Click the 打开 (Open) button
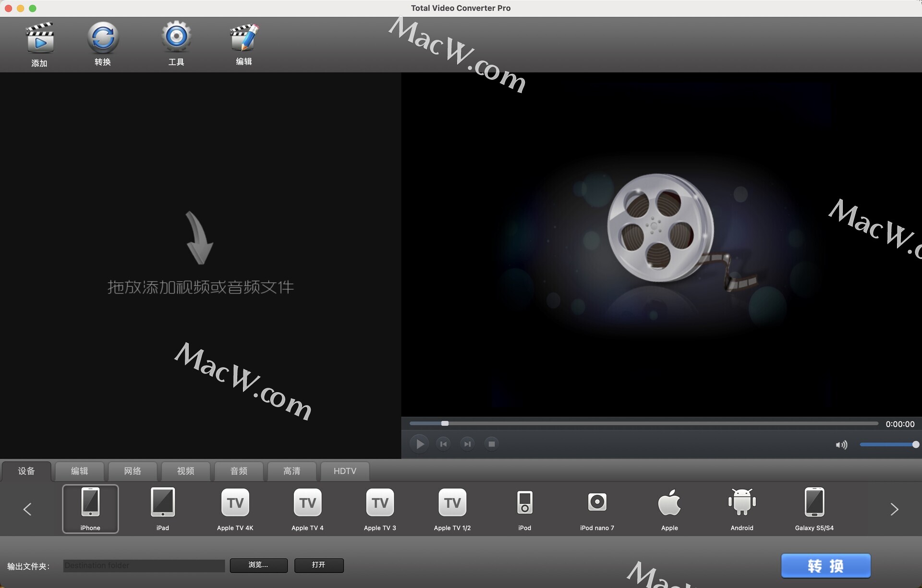The height and width of the screenshot is (588, 922). tap(319, 565)
